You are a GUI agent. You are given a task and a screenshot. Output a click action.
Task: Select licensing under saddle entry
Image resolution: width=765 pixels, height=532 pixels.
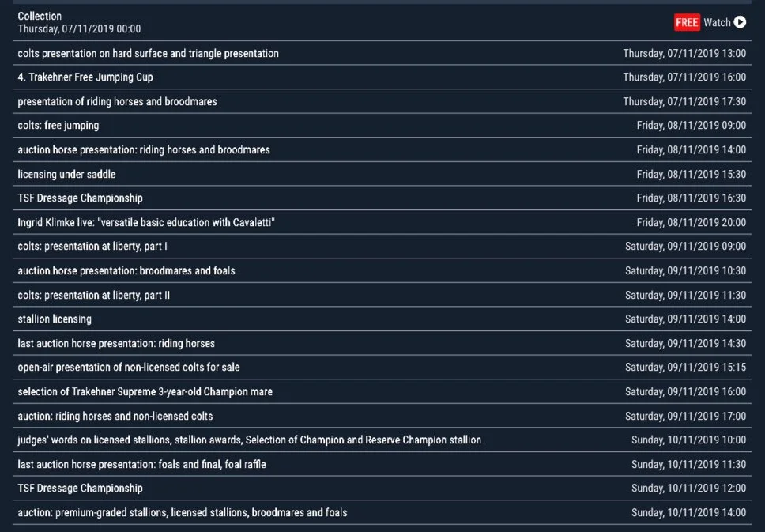(382, 174)
